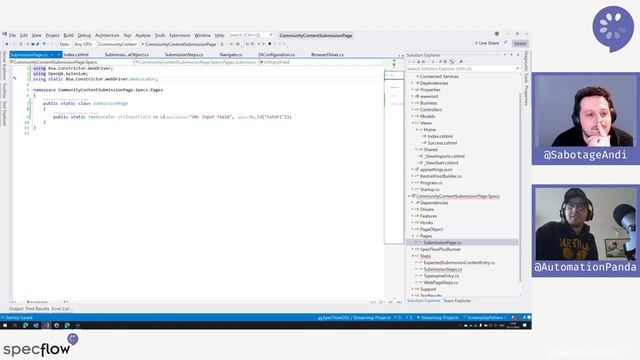Click the Live Share button
This screenshot has height=360, width=640.
tap(487, 43)
